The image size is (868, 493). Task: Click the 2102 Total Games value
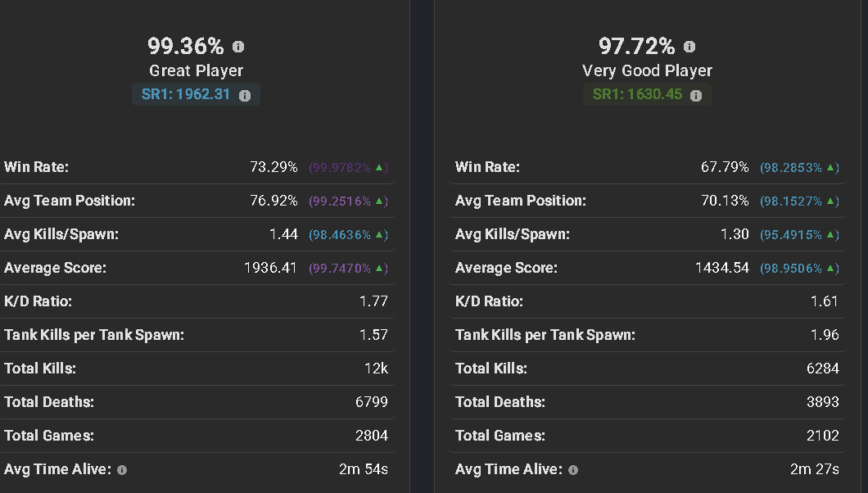pos(823,436)
